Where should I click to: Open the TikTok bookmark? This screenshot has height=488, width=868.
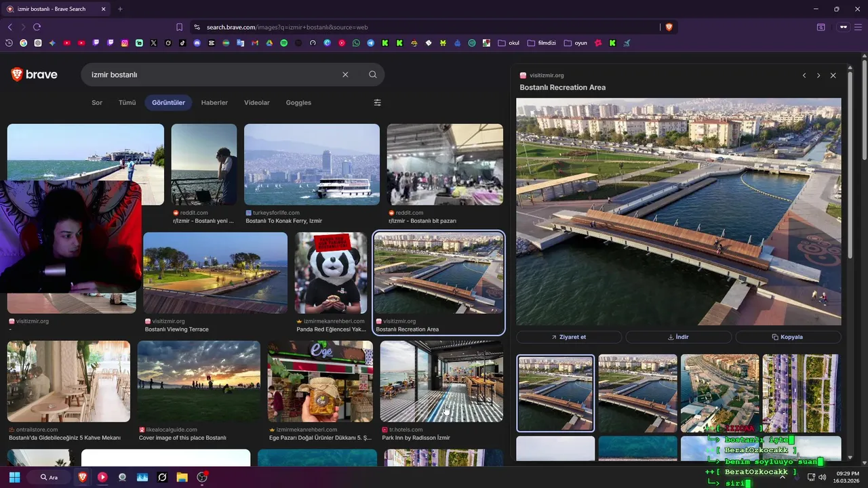click(x=182, y=43)
